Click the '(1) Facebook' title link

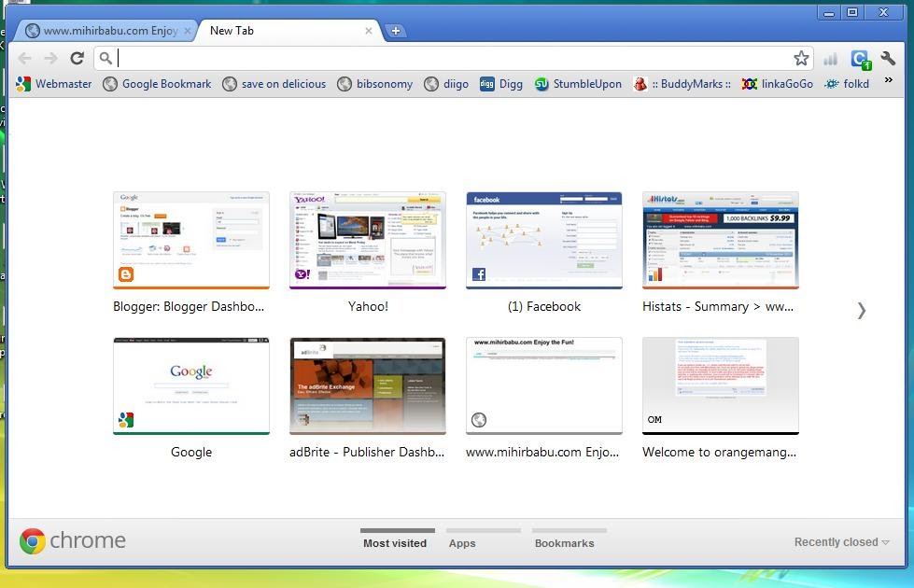click(x=544, y=306)
